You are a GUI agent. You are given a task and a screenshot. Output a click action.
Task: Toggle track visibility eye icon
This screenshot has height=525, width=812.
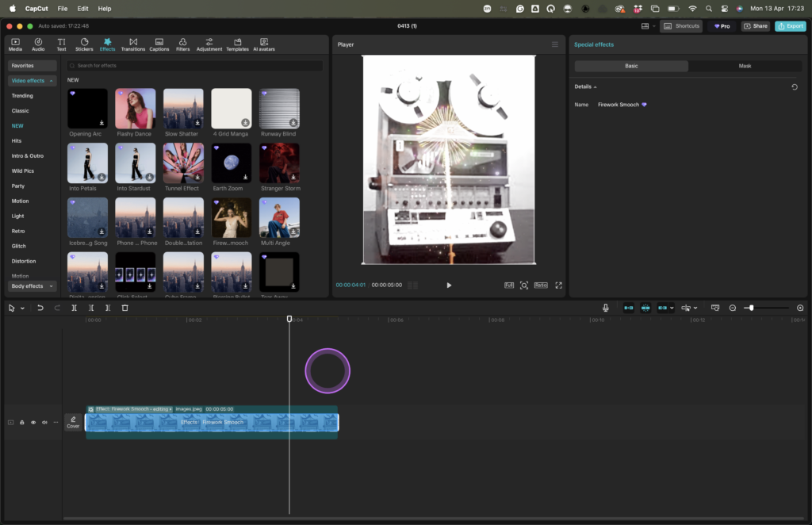(x=33, y=423)
